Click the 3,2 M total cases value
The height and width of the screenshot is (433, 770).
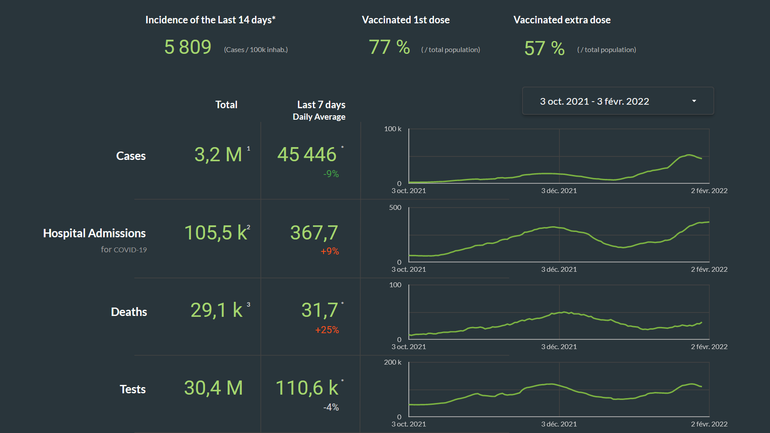218,155
